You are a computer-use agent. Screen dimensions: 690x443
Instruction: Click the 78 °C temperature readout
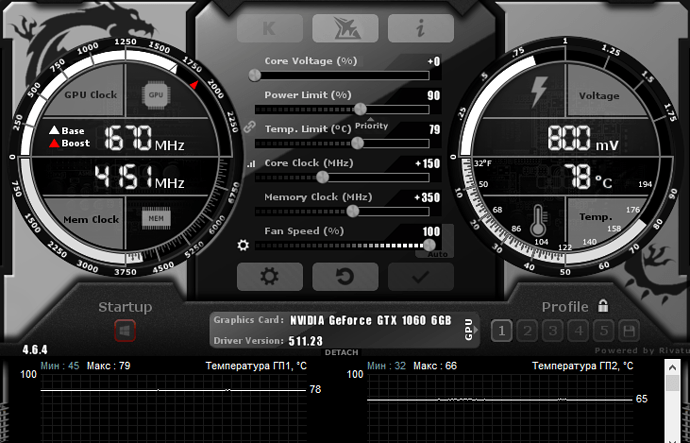[x=587, y=177]
